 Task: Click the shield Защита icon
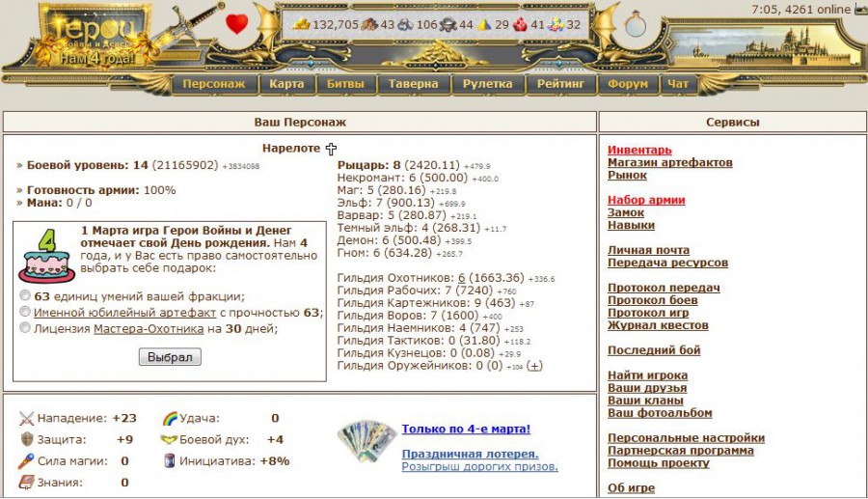click(x=27, y=439)
